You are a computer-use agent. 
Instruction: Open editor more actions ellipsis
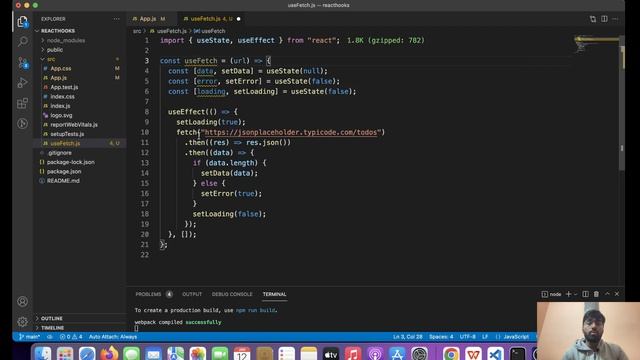(616, 19)
